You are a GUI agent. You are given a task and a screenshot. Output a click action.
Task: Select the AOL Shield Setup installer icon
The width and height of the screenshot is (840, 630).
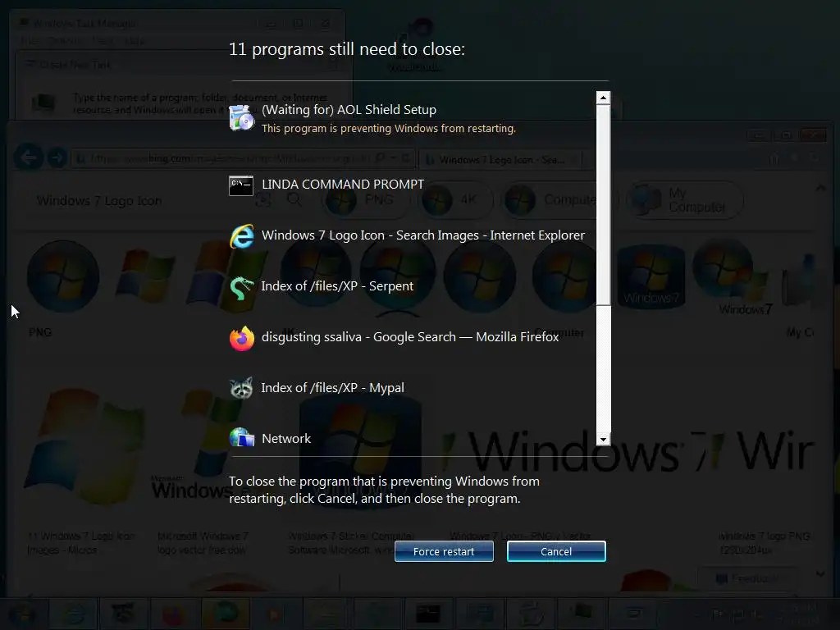pyautogui.click(x=242, y=118)
